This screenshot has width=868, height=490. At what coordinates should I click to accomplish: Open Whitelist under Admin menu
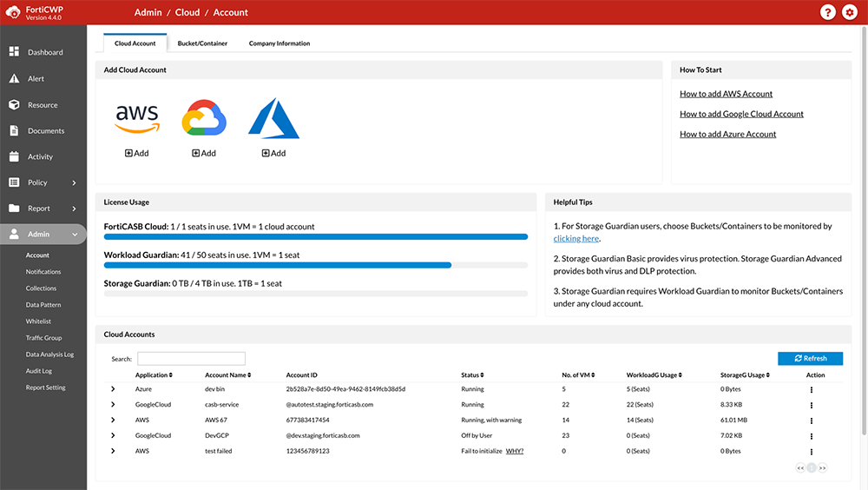tap(38, 321)
